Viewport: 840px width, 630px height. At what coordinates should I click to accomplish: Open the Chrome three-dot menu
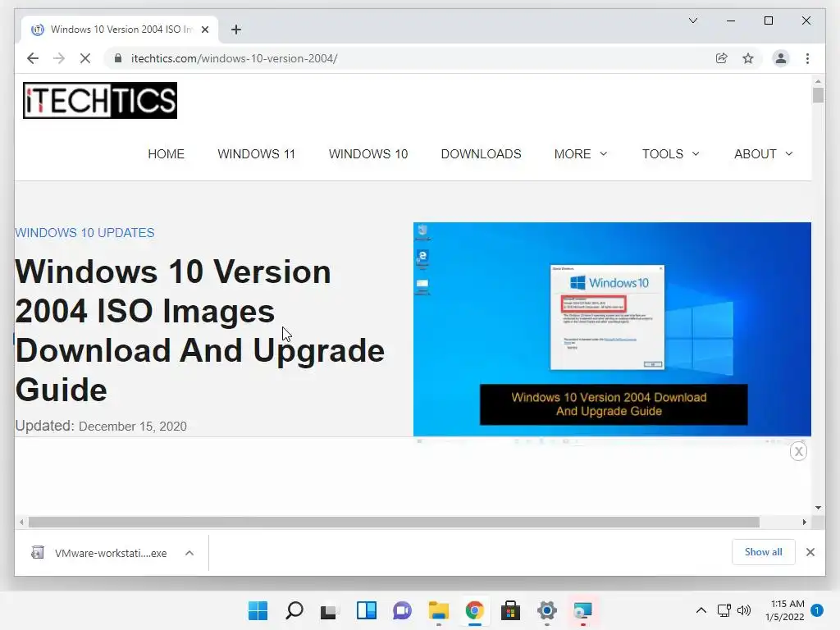click(807, 58)
